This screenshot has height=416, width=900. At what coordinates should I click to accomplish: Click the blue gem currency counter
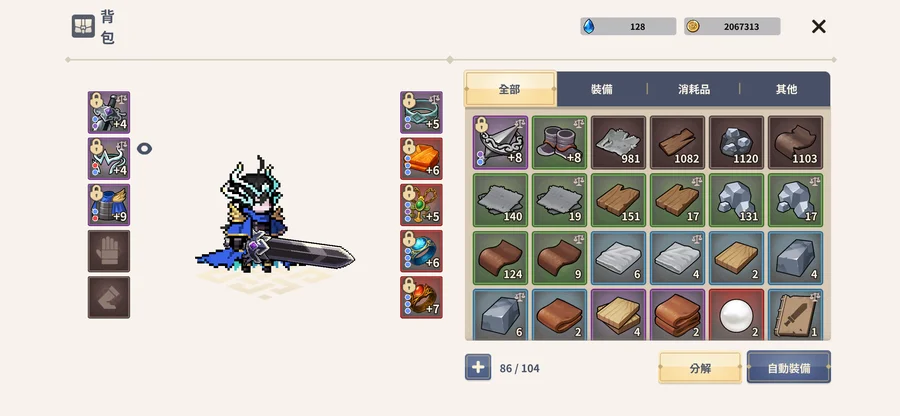coord(628,26)
